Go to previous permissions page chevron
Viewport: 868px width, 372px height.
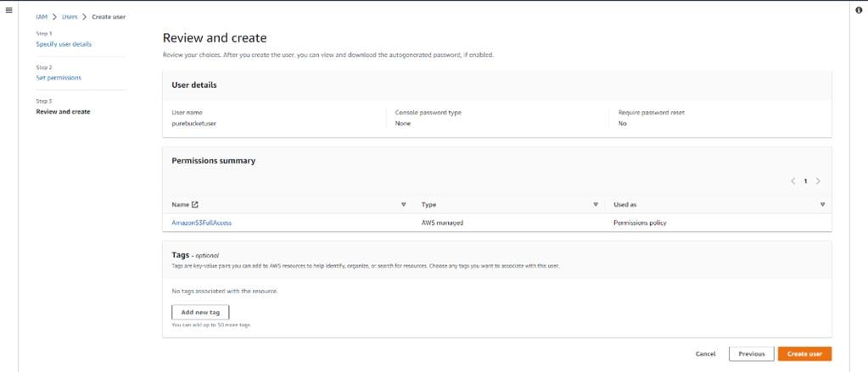point(793,180)
